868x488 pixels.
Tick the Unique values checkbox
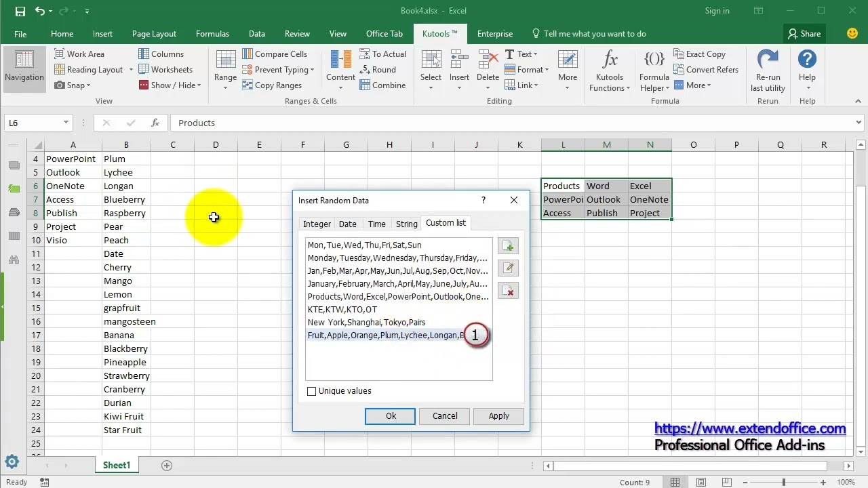tap(312, 391)
